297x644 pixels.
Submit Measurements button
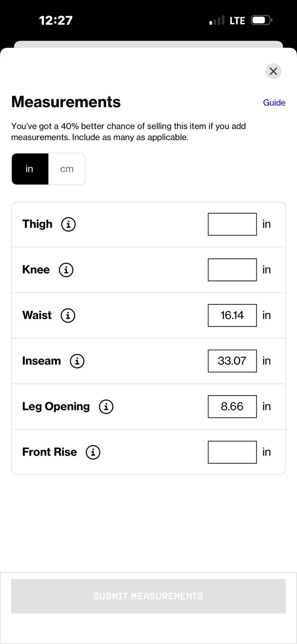coord(148,596)
